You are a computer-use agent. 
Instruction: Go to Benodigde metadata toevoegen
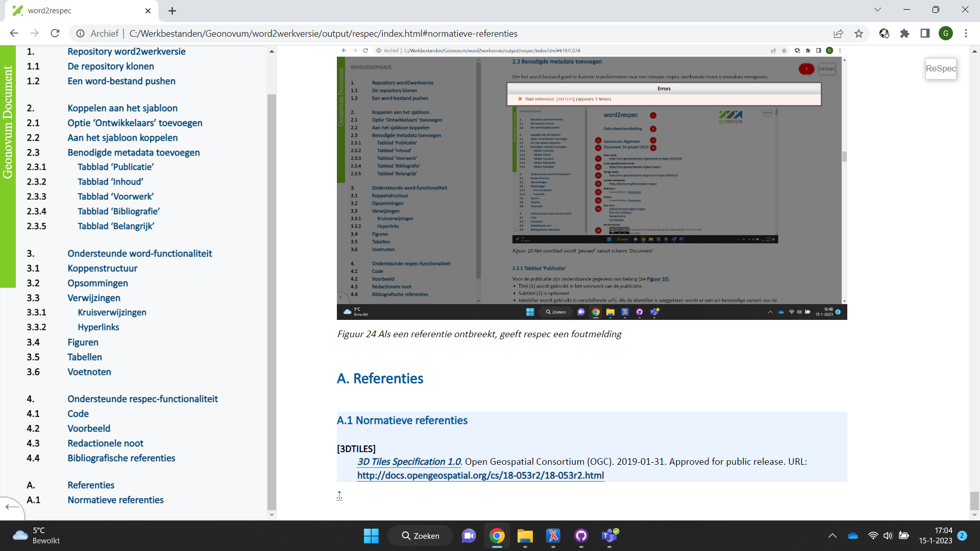click(x=134, y=153)
